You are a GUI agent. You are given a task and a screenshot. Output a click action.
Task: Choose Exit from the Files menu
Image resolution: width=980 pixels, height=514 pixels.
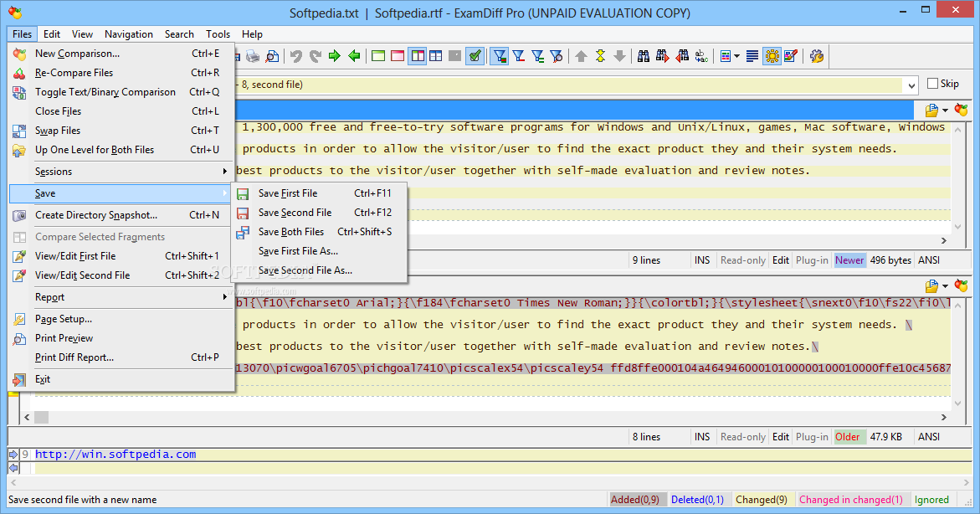click(122, 379)
